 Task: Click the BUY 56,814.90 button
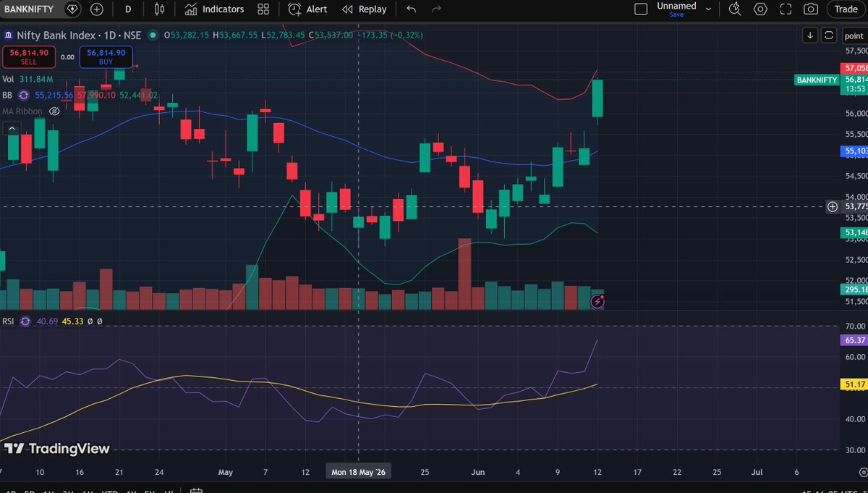106,57
